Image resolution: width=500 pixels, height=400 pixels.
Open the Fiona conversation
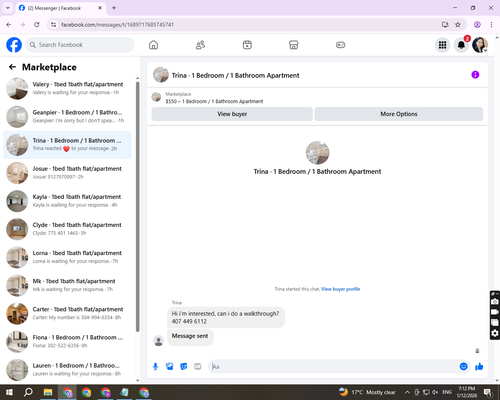point(68,342)
